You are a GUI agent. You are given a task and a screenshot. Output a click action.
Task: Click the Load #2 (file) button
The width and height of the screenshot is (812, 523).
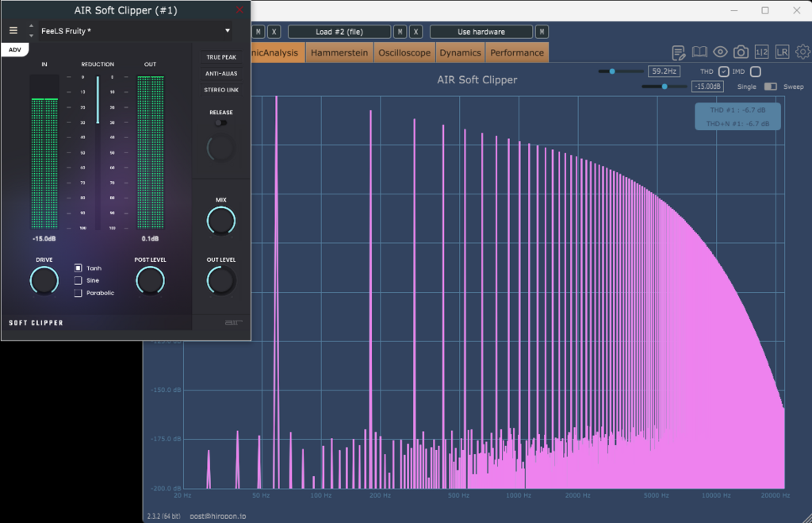coord(339,32)
